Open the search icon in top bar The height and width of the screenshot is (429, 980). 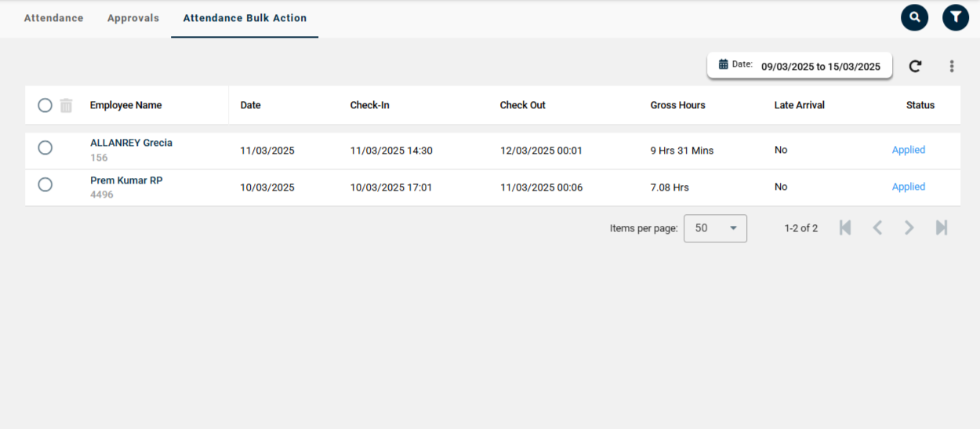(914, 17)
